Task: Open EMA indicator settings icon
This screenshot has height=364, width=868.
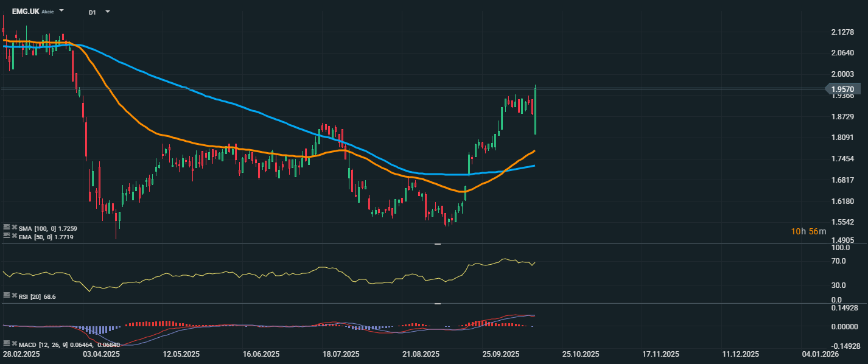Action: click(6, 236)
